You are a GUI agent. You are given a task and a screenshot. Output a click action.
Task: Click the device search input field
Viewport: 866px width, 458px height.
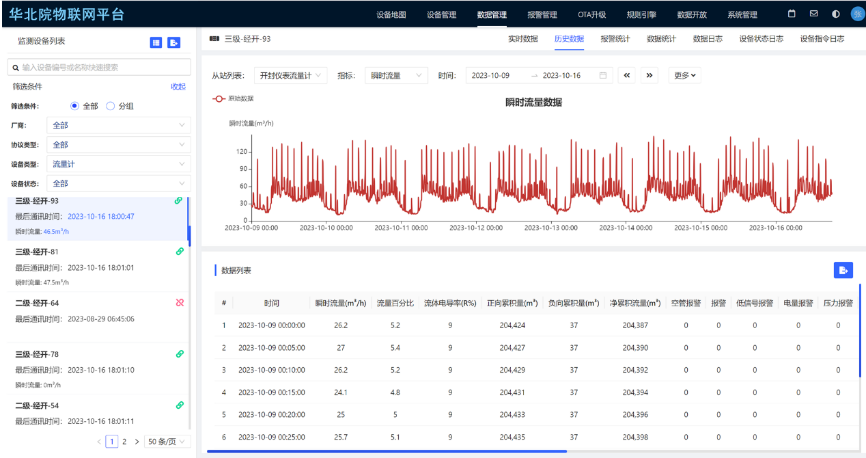pyautogui.click(x=99, y=67)
